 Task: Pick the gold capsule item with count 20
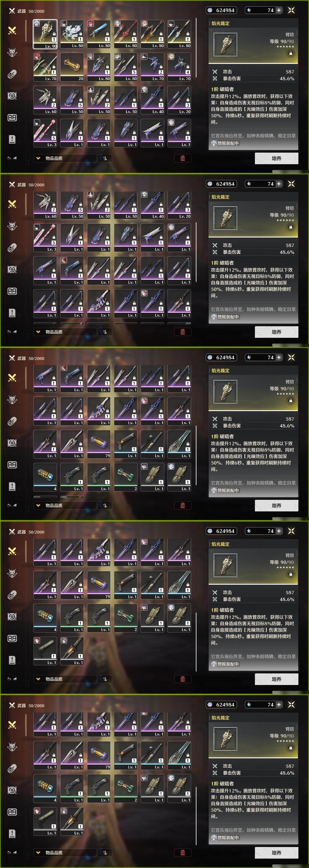pyautogui.click(x=72, y=67)
